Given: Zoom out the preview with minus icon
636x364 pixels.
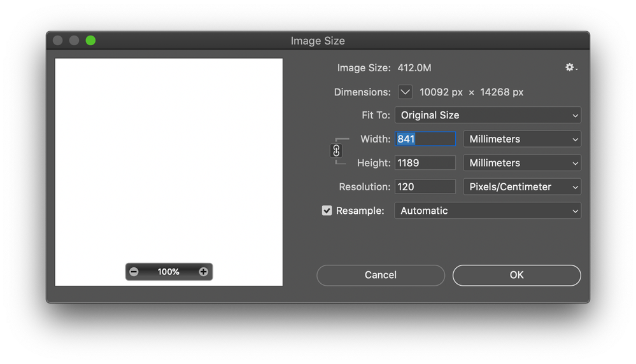Looking at the screenshot, I should [x=134, y=272].
